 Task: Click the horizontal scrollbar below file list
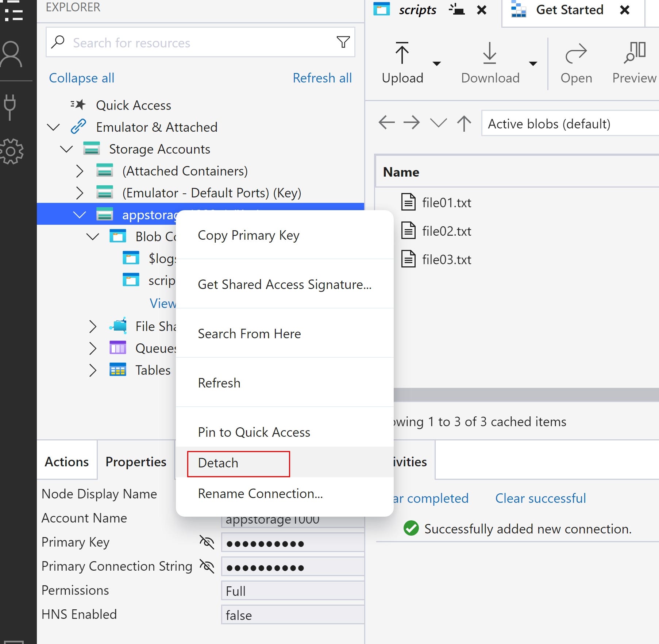coord(526,394)
